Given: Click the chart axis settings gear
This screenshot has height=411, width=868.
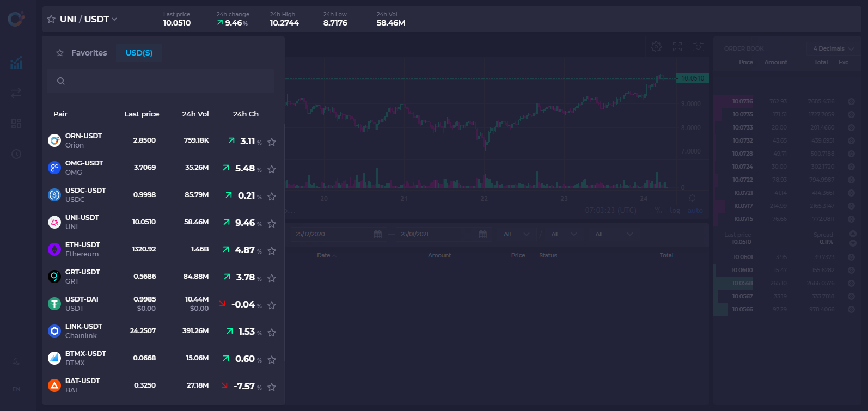Looking at the screenshot, I should coord(692,198).
